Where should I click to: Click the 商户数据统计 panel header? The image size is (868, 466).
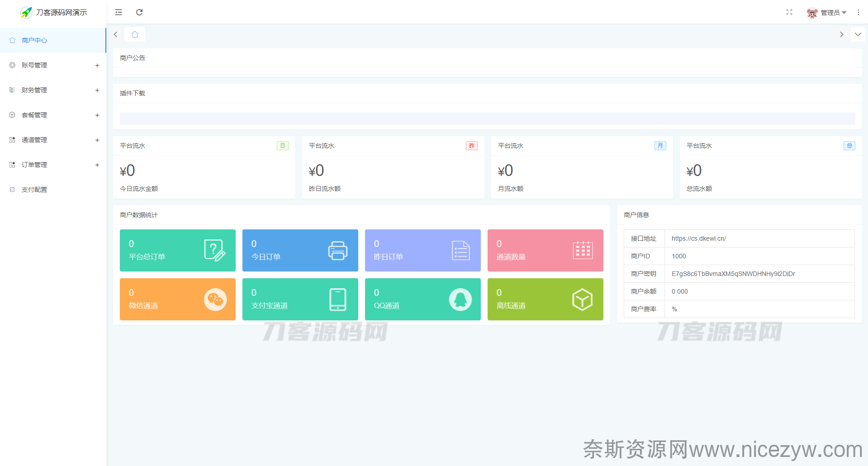pyautogui.click(x=361, y=215)
